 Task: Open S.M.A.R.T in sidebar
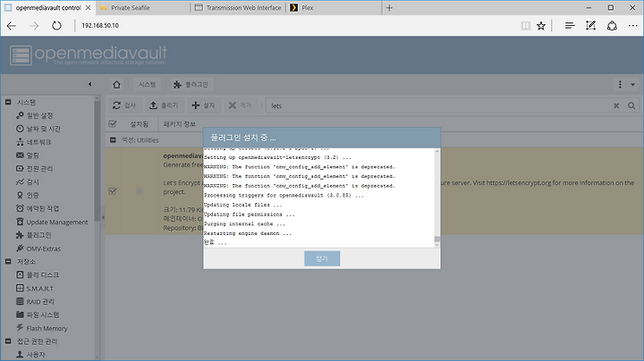tap(35, 289)
